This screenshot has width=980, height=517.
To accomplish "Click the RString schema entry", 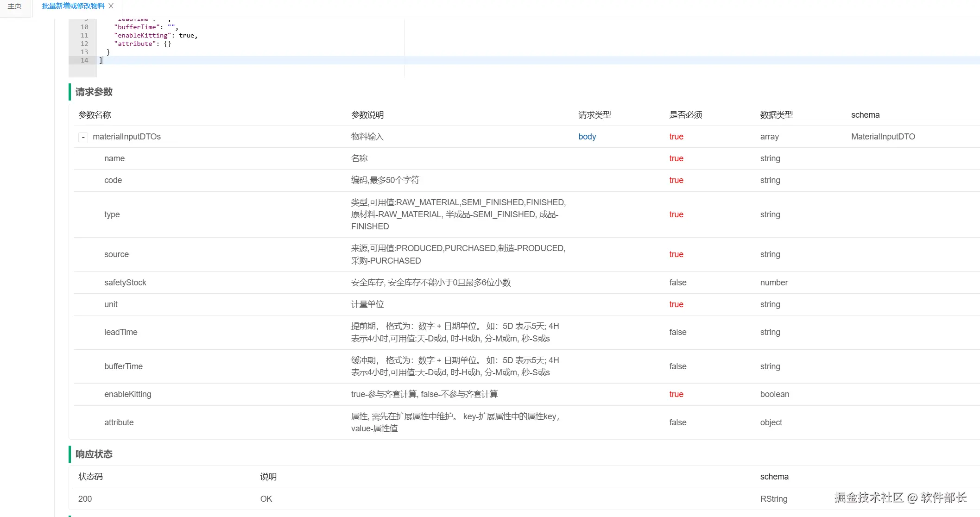I will (x=773, y=499).
